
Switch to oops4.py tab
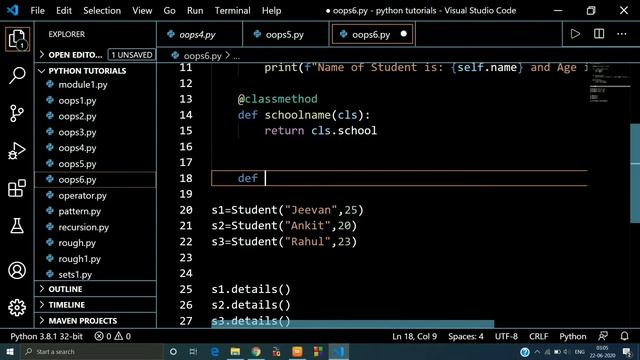[199, 35]
